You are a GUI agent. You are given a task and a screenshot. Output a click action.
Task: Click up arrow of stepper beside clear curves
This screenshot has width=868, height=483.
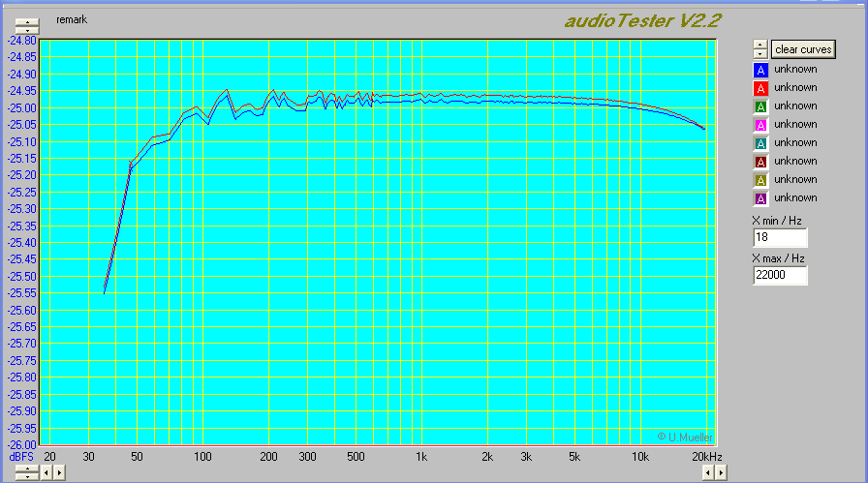[x=760, y=45]
